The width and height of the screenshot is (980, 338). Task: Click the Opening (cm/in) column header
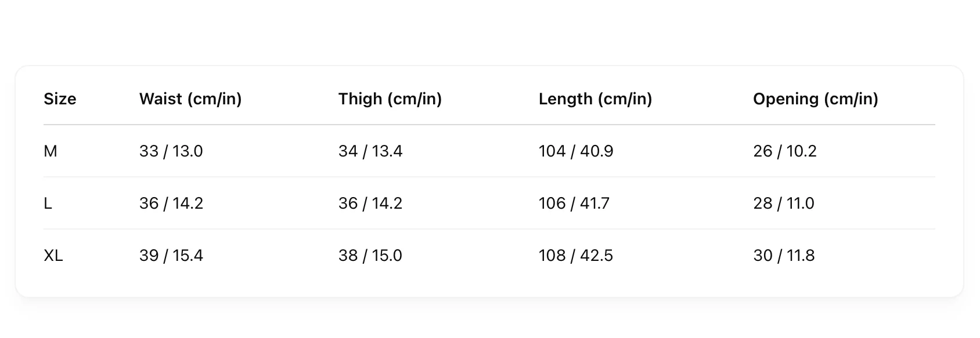(x=815, y=99)
